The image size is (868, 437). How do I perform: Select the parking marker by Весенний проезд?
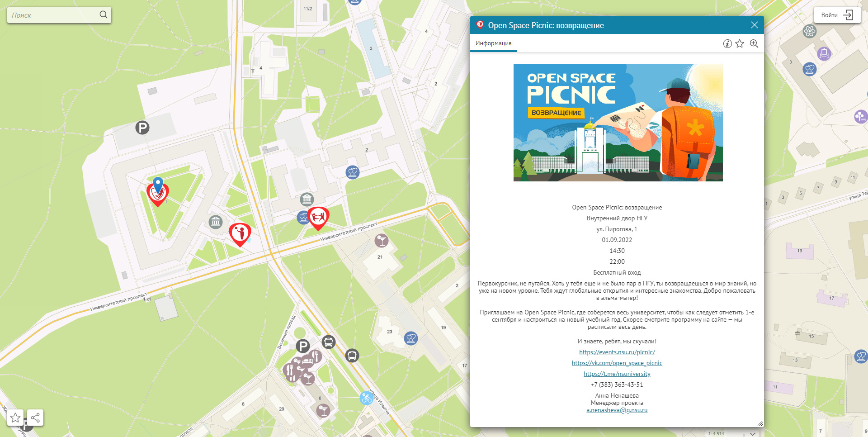pos(303,347)
